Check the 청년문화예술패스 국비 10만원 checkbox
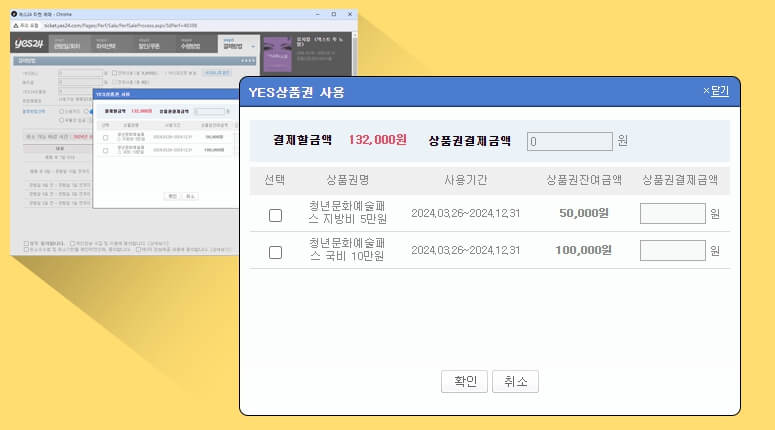Viewport: 775px width, 430px height. (x=275, y=253)
